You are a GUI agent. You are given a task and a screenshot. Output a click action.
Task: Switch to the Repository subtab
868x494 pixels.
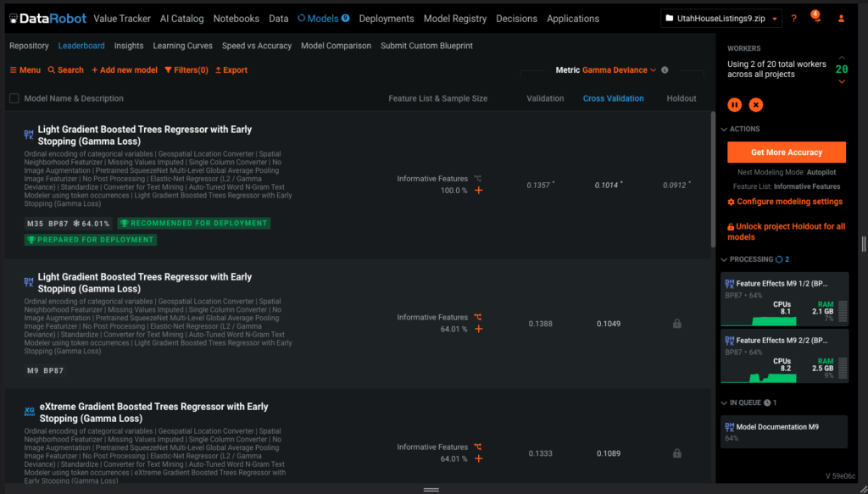[29, 46]
